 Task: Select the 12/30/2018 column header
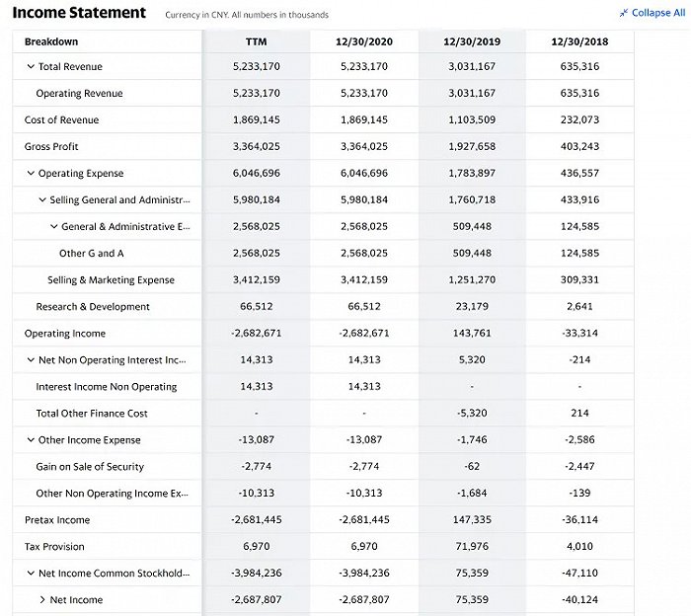click(x=579, y=41)
